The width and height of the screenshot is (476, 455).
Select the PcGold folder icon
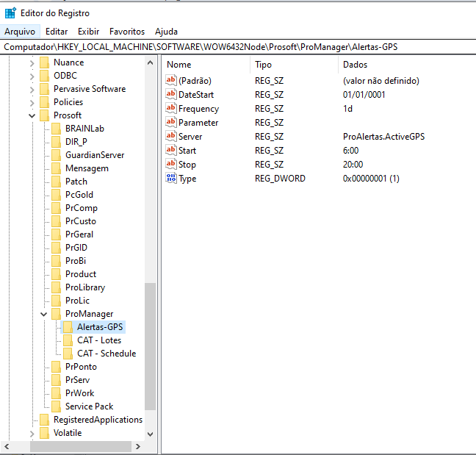click(56, 195)
